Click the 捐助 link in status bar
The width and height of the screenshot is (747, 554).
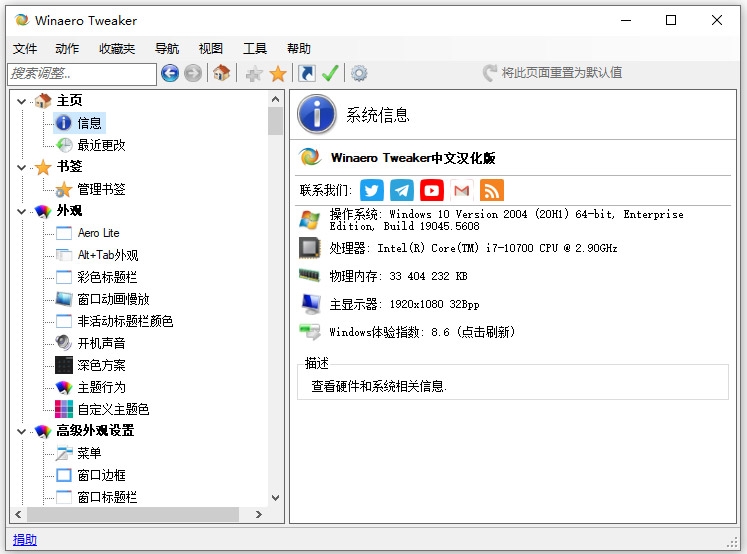tap(25, 540)
